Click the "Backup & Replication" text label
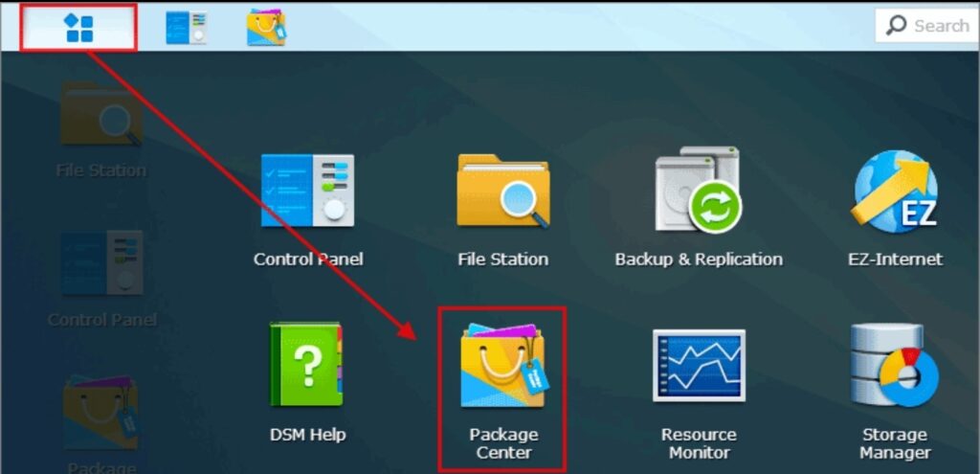 (698, 260)
